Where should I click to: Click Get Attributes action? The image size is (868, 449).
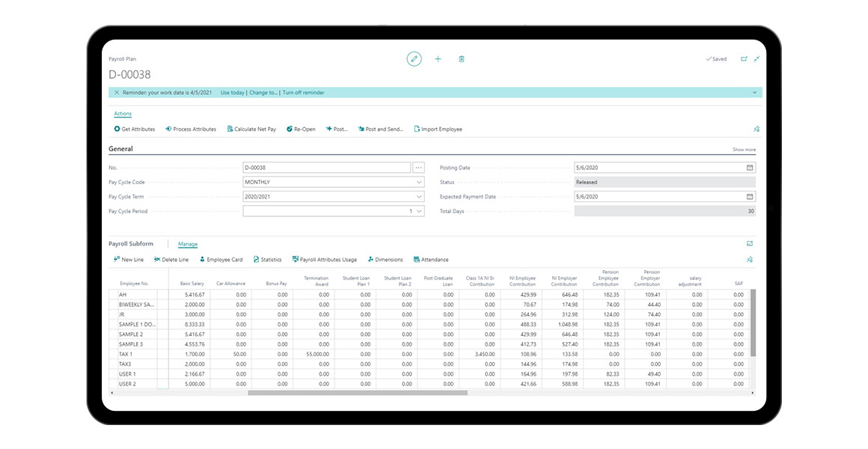[x=135, y=129]
